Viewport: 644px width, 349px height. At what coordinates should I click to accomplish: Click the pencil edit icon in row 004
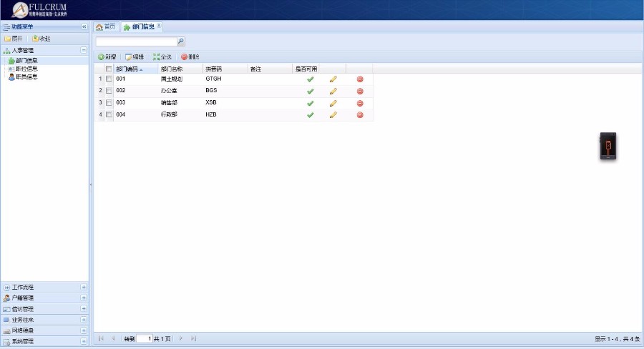point(333,114)
